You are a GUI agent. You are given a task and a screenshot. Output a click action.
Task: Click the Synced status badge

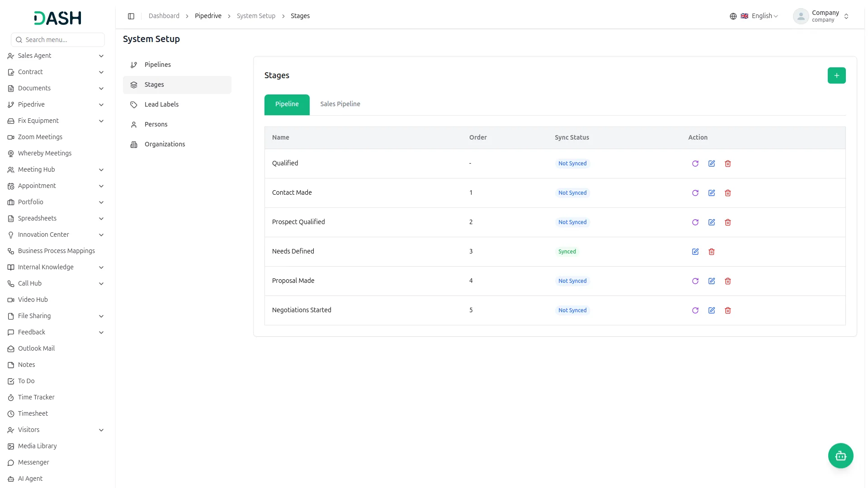pos(567,252)
